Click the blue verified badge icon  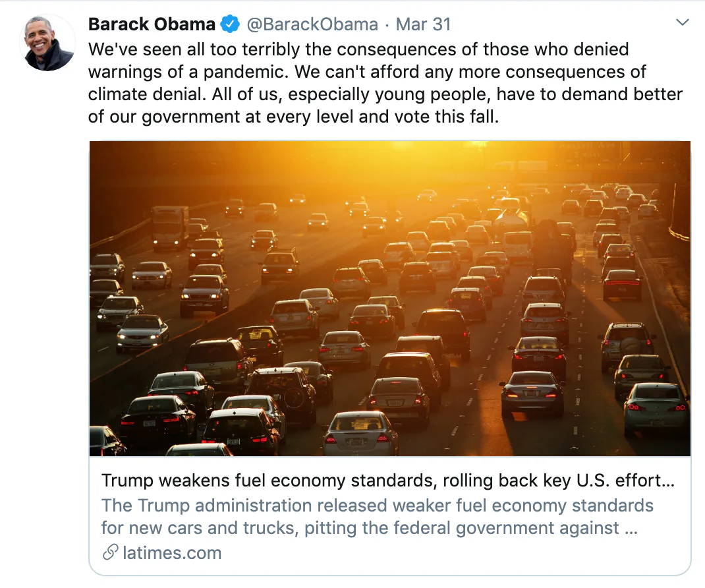tap(230, 25)
